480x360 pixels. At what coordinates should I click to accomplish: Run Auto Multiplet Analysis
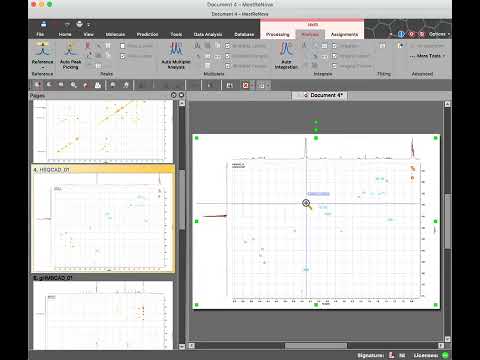tap(176, 55)
